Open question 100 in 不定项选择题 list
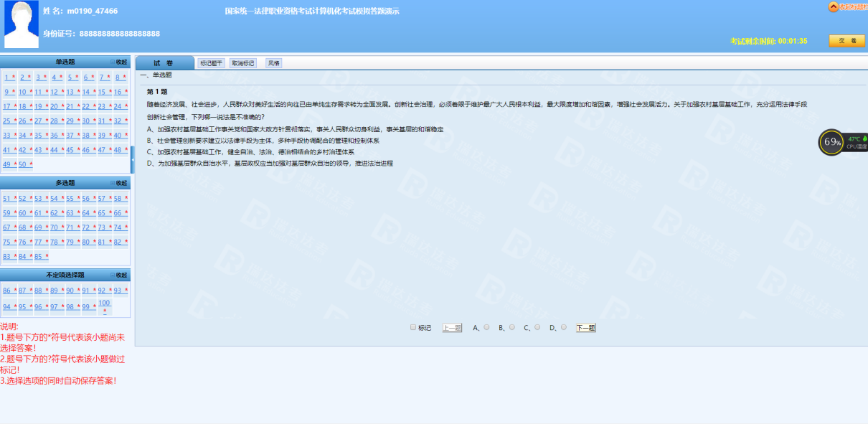868x424 pixels. click(105, 303)
